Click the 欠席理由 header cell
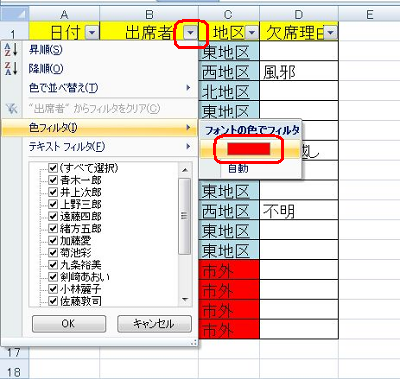The width and height of the screenshot is (400, 379). (x=299, y=31)
